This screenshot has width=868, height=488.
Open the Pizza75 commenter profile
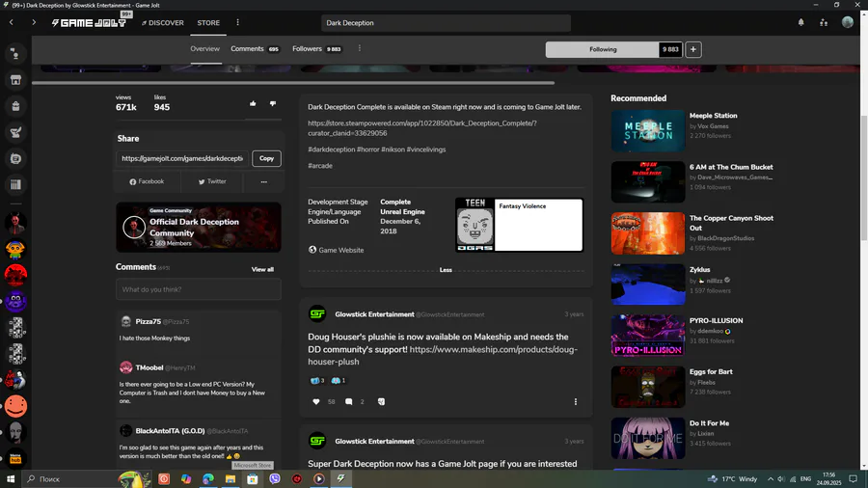[148, 321]
